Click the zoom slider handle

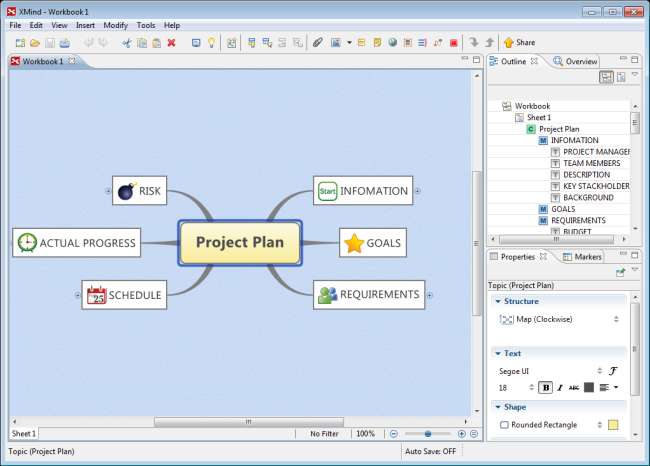point(428,434)
